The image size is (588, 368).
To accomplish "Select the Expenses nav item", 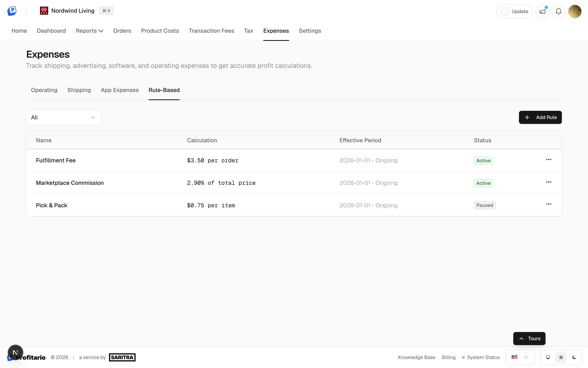I will point(276,31).
